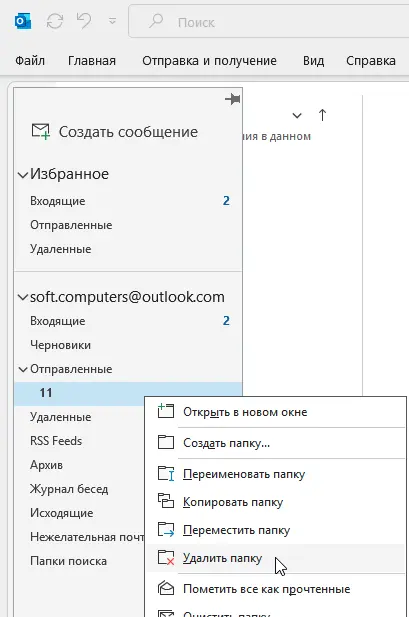Pin the folder pane with pushpin icon

[x=233, y=99]
